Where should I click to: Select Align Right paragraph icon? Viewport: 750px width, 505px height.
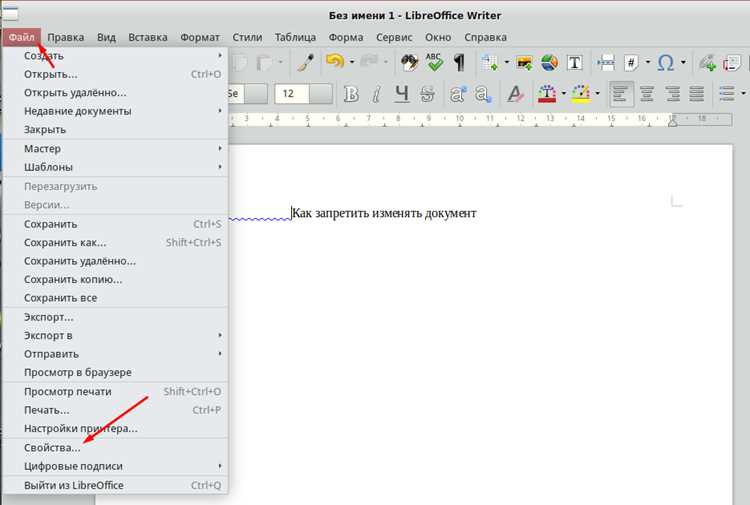coord(672,94)
